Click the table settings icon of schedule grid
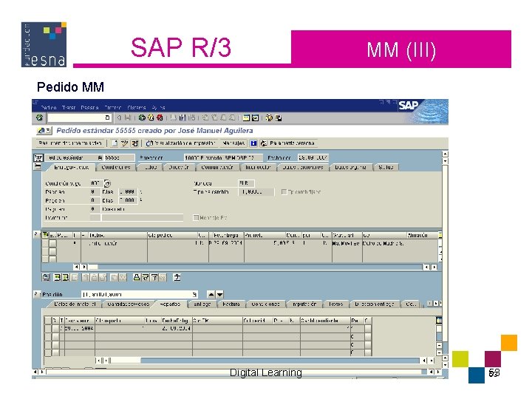The height and width of the screenshot is (399, 532). pos(439,320)
